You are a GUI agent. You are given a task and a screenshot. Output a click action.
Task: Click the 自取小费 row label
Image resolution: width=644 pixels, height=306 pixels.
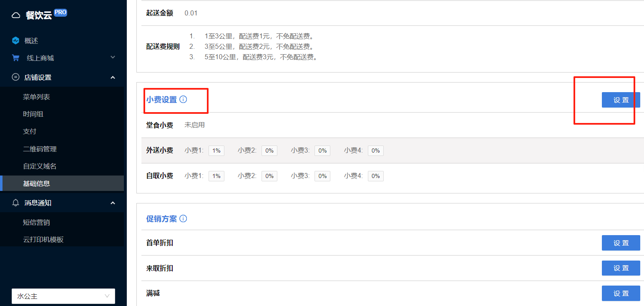point(160,176)
